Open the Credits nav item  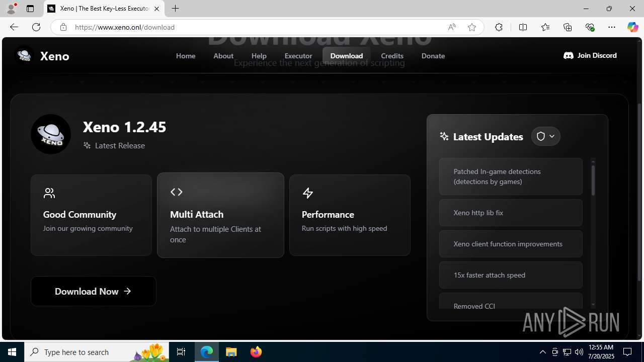tap(392, 56)
